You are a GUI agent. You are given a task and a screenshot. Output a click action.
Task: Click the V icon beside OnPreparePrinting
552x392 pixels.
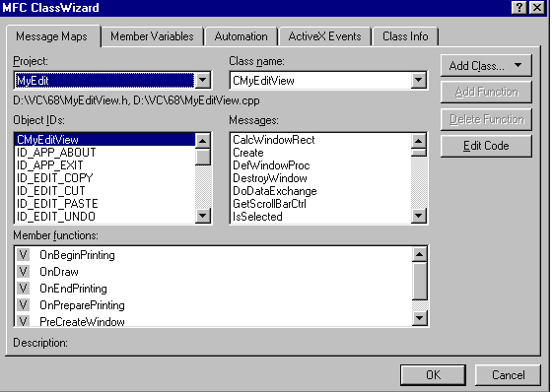pyautogui.click(x=24, y=305)
